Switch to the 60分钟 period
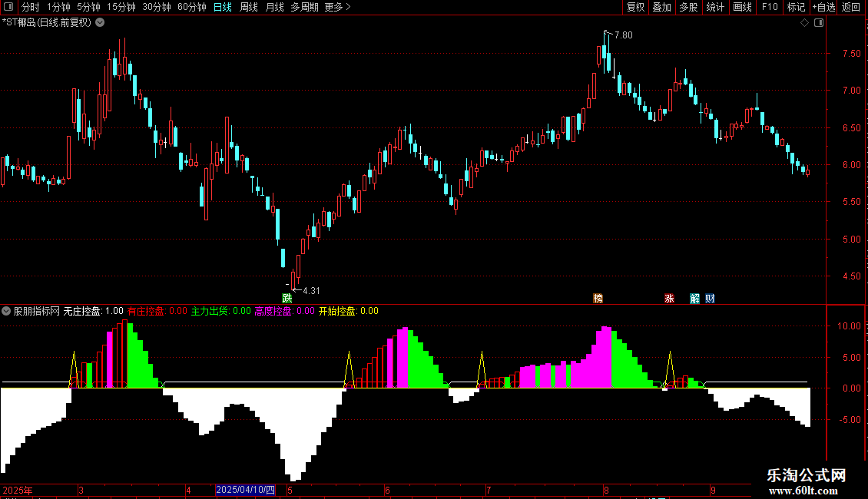Viewport: 868px width, 499px height. click(x=192, y=7)
